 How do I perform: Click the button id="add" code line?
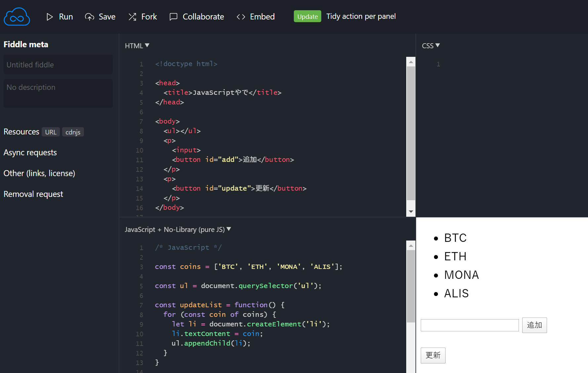(233, 160)
